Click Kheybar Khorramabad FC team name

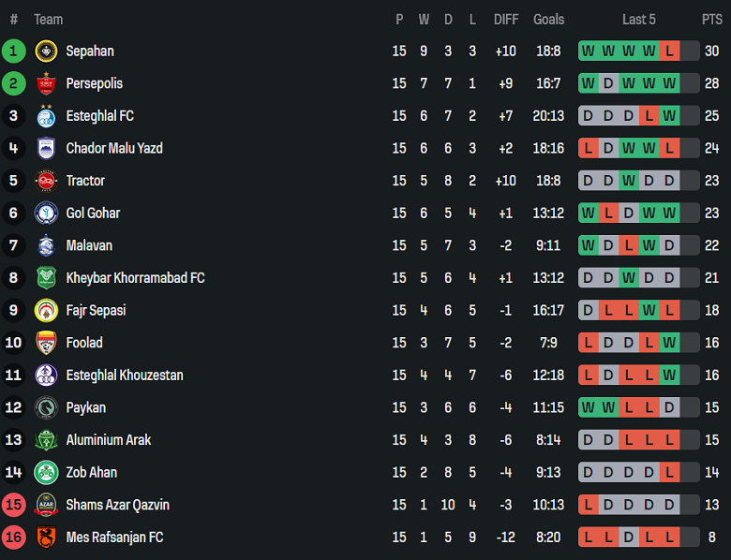click(x=135, y=278)
